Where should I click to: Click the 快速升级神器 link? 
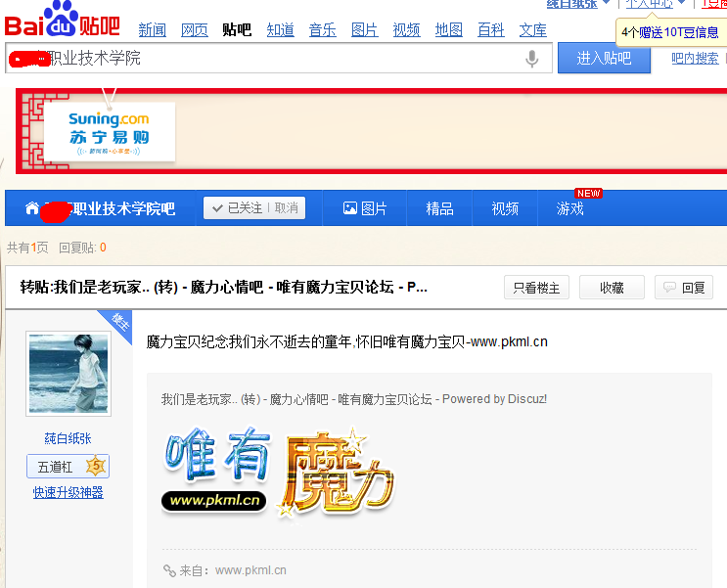(x=68, y=492)
